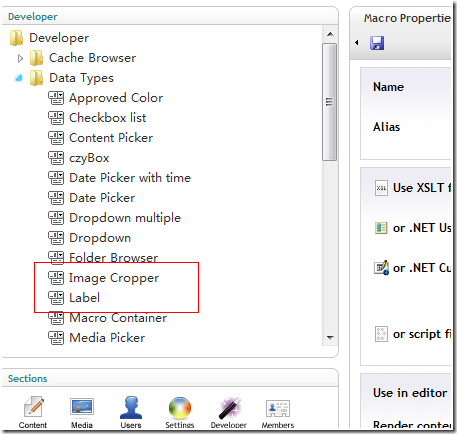Select the Data Types tree item
The image size is (457, 434).
click(x=81, y=78)
